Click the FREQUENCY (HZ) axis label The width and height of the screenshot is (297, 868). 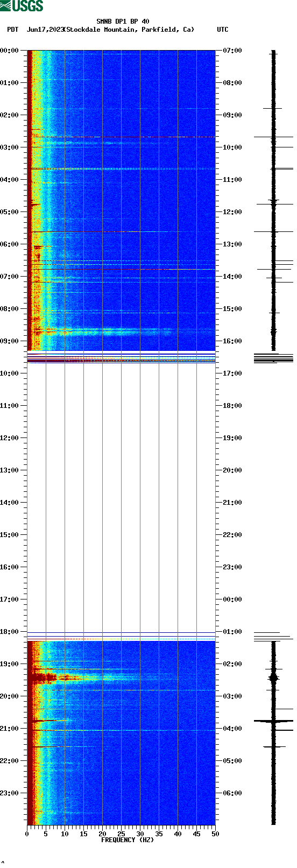[x=128, y=840]
